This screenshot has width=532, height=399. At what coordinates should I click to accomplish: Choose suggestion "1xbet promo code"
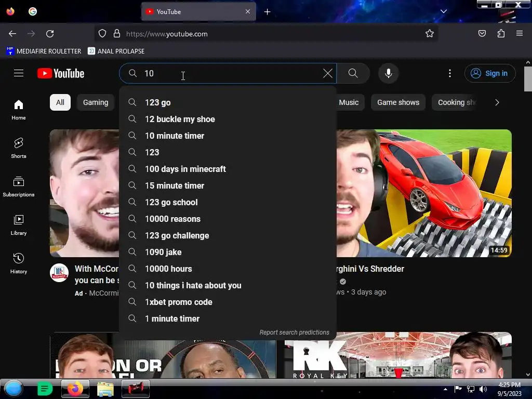pyautogui.click(x=228, y=302)
